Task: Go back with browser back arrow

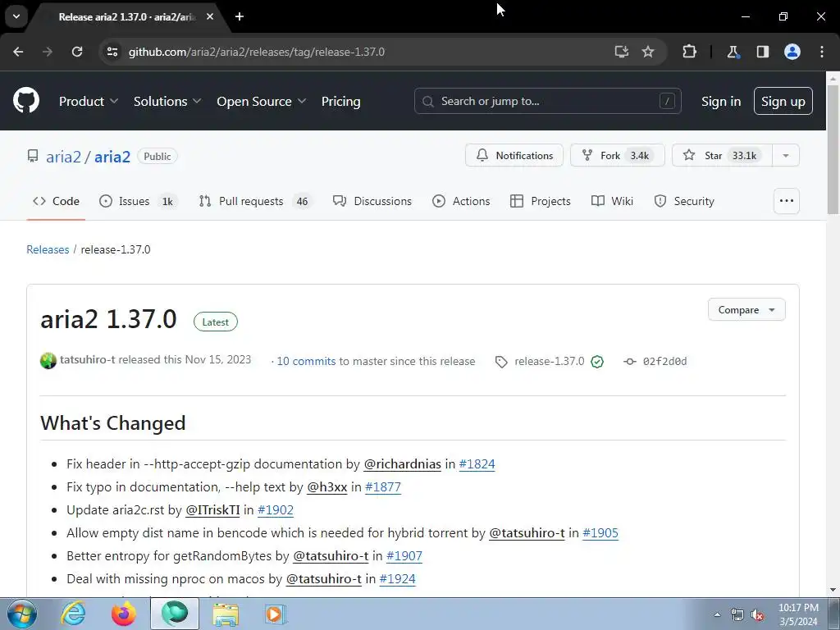Action: point(18,52)
